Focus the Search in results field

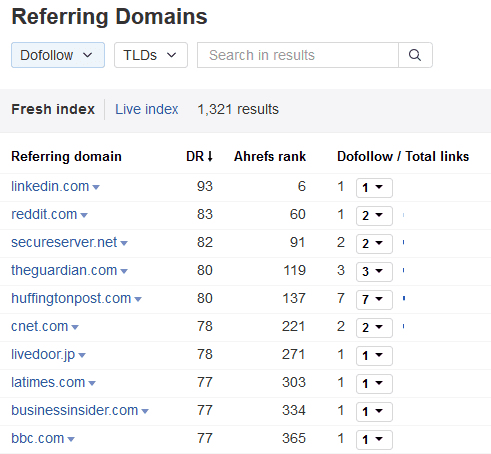(298, 55)
